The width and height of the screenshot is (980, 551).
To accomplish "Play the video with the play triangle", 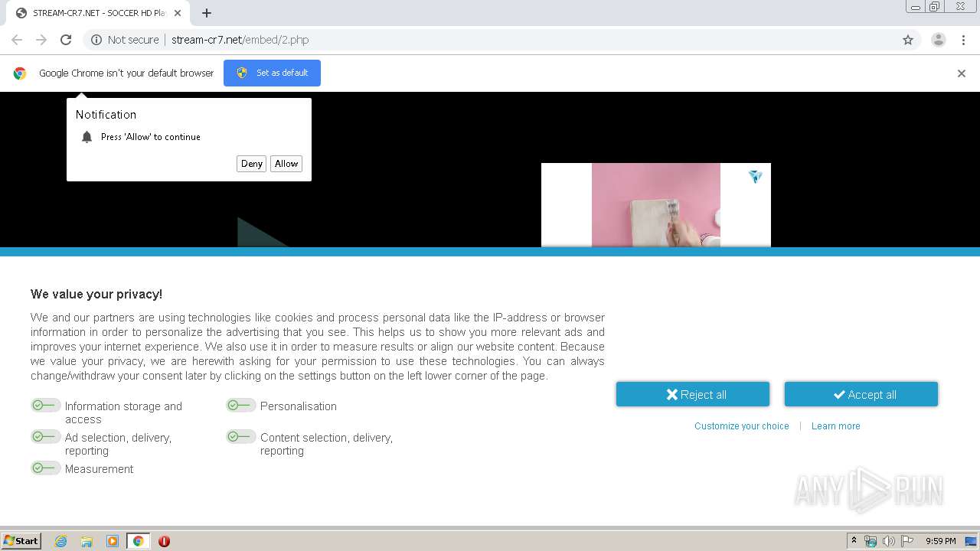I will [x=261, y=232].
